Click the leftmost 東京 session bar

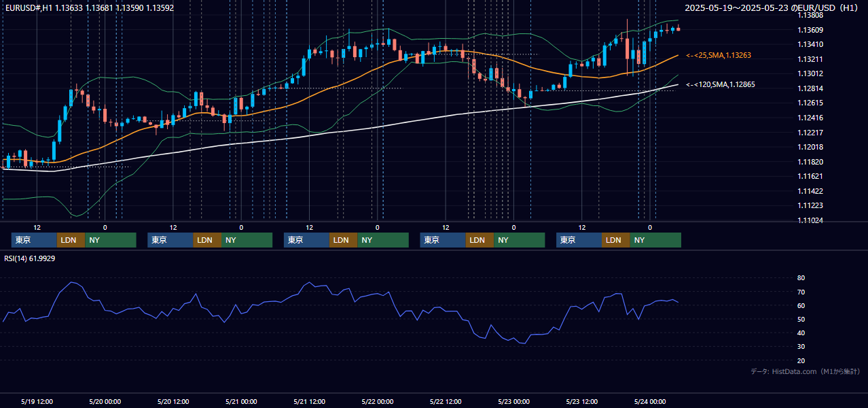coord(34,240)
